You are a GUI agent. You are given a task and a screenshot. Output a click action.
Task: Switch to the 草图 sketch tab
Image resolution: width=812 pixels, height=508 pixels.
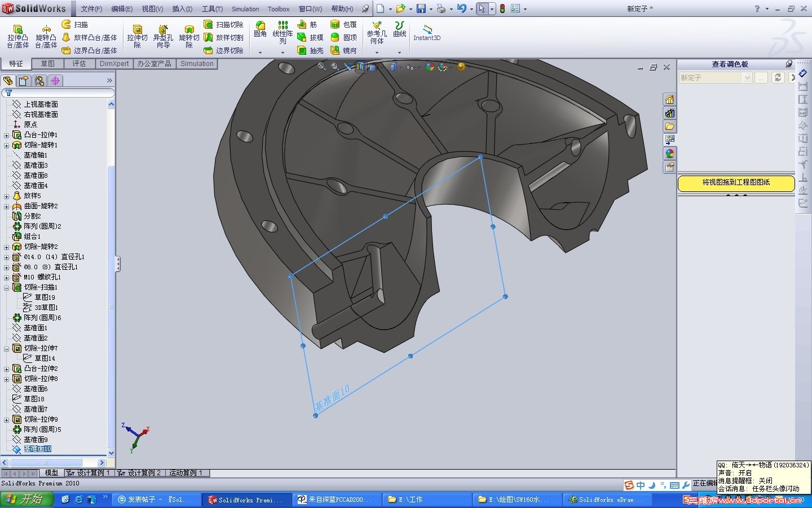click(47, 64)
